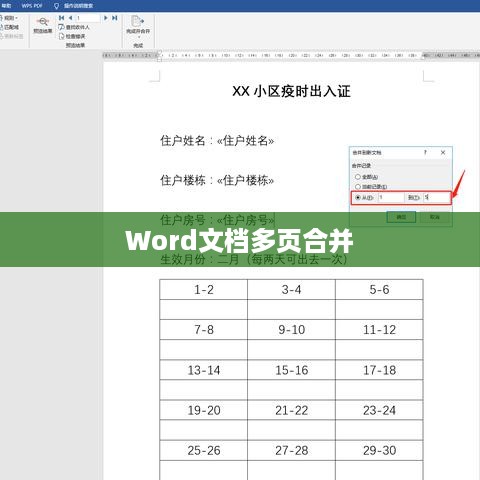Open the WPS PDF ribbon tab
480x480 pixels.
32,6
